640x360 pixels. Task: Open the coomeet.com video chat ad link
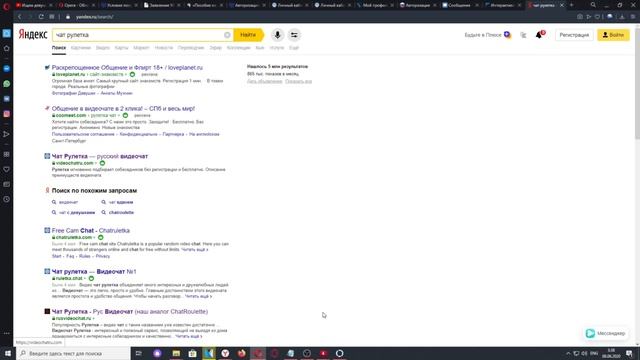click(x=123, y=109)
